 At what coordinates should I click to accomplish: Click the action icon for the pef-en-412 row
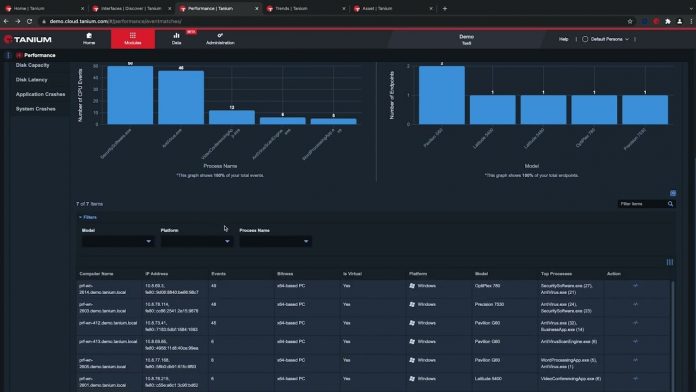(x=635, y=323)
